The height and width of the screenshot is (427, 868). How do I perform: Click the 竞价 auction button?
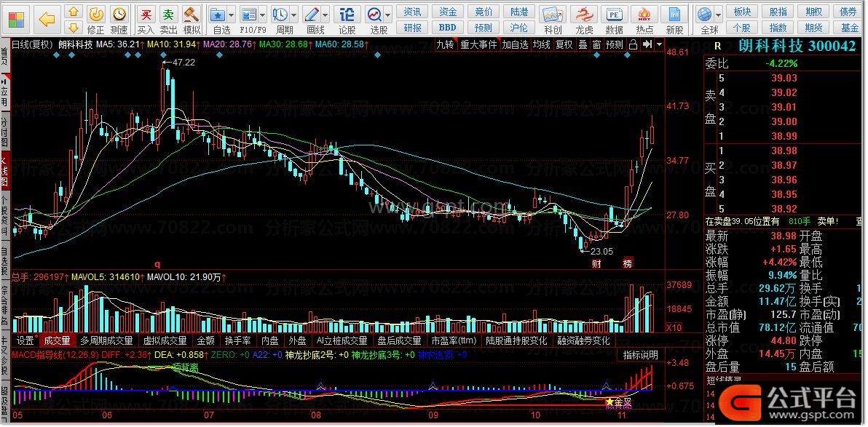[x=484, y=12]
